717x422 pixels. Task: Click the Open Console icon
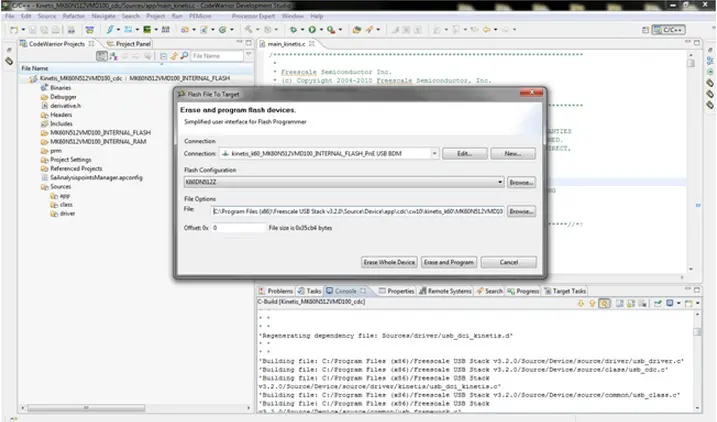(x=689, y=303)
